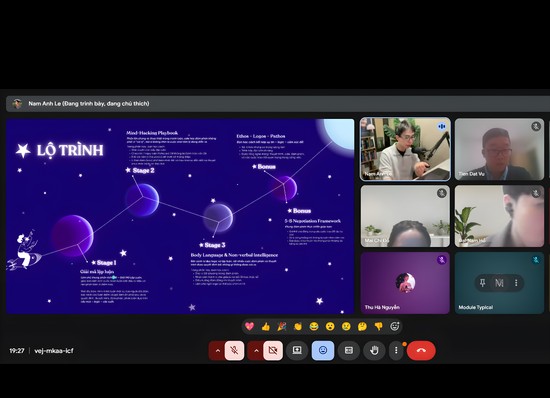
Task: Open audio settings chevron beside microphone
Action: [217, 350]
